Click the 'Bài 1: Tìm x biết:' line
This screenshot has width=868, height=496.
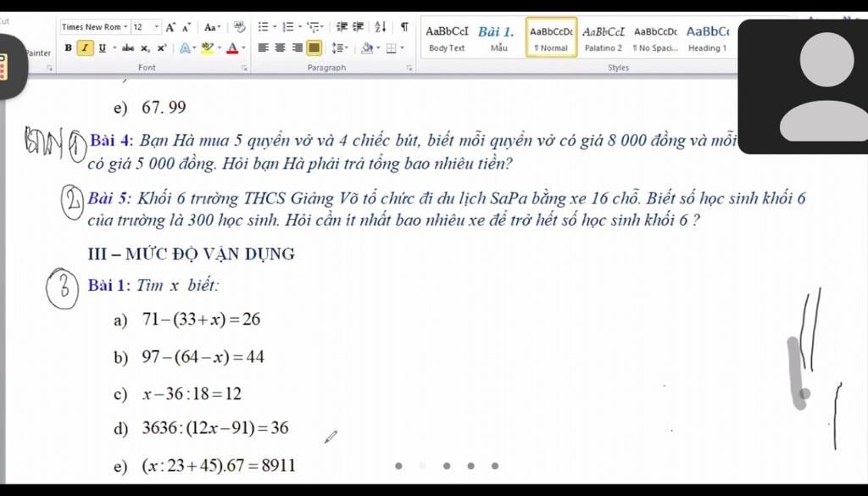(153, 286)
